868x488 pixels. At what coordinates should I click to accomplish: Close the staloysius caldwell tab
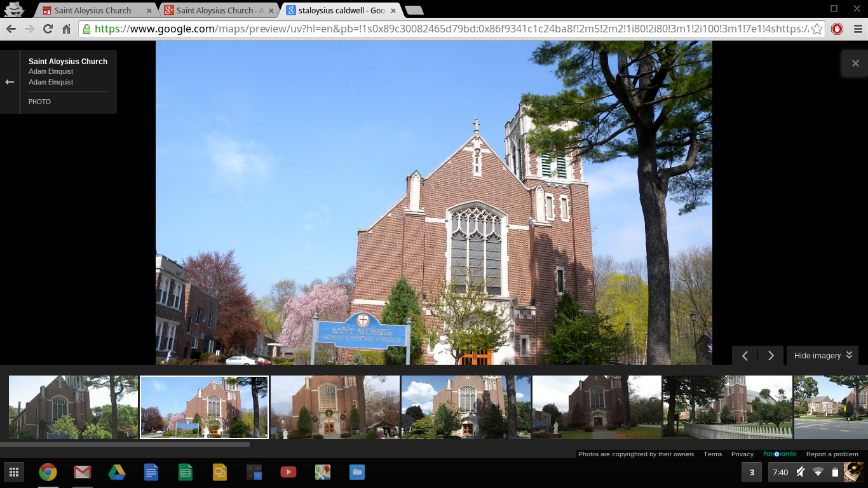(392, 10)
